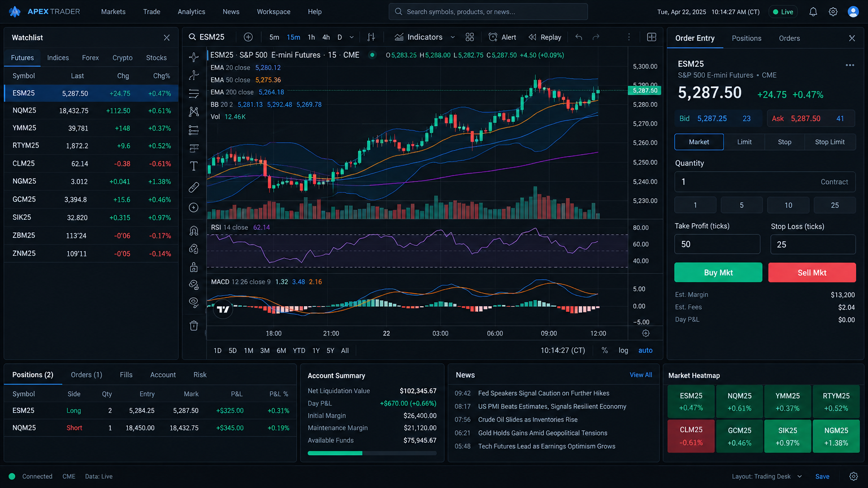Open the bar chart style selector
868x488 pixels.
point(371,37)
